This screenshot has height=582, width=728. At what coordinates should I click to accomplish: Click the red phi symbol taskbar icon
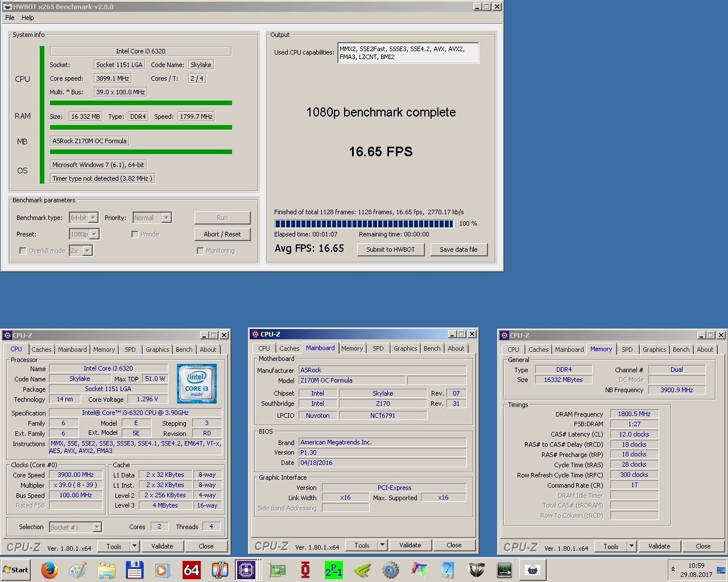tap(305, 569)
